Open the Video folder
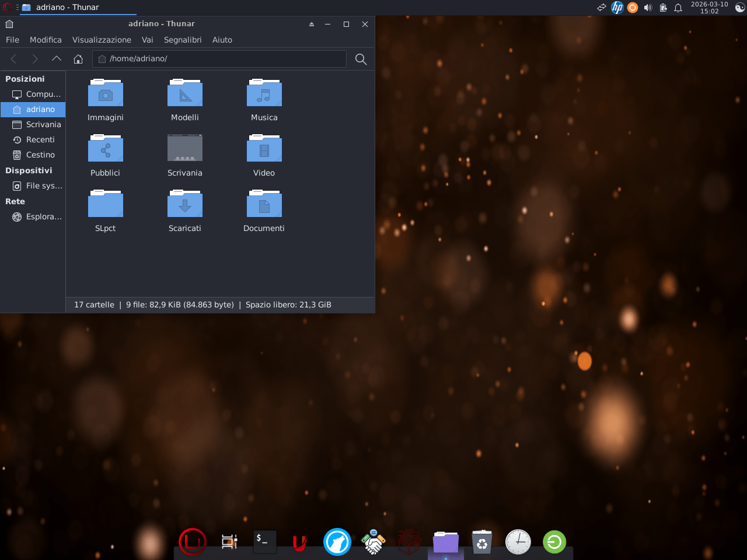Screen dimensions: 747x560 [264, 149]
